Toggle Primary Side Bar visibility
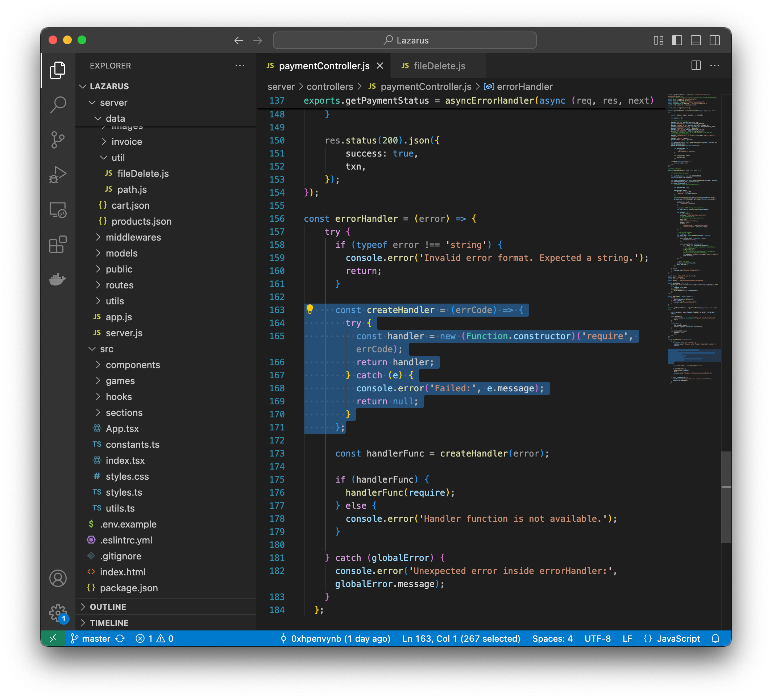This screenshot has width=772, height=700. click(x=677, y=40)
